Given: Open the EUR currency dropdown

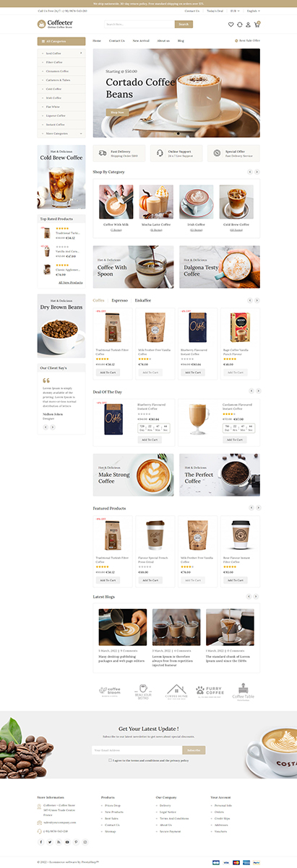Looking at the screenshot, I should click(x=235, y=11).
